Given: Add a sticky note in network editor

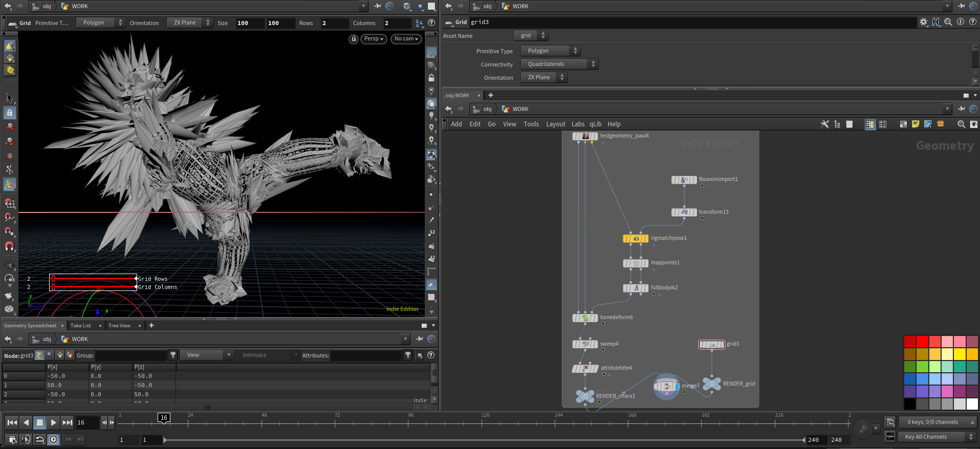Looking at the screenshot, I should click(x=916, y=124).
